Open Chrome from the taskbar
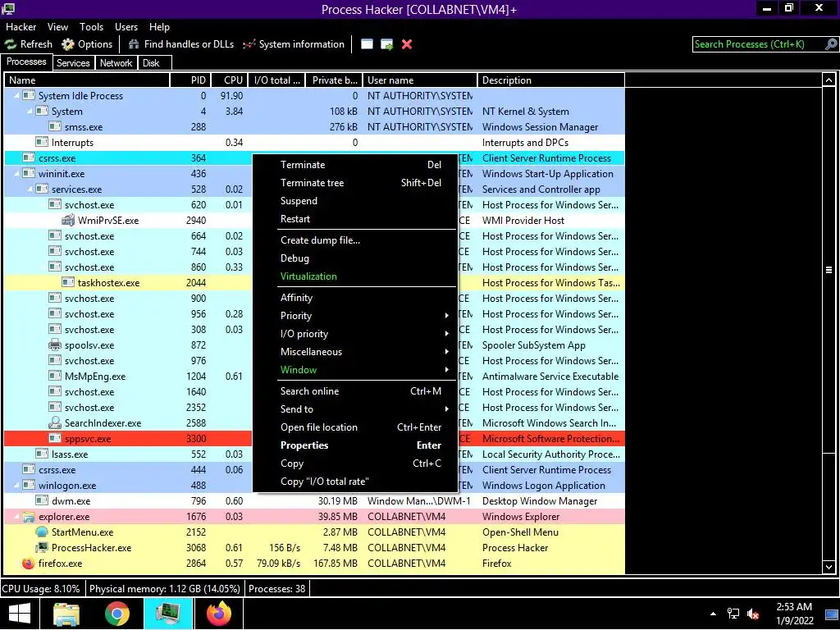Viewport: 840px width, 630px height. click(116, 614)
